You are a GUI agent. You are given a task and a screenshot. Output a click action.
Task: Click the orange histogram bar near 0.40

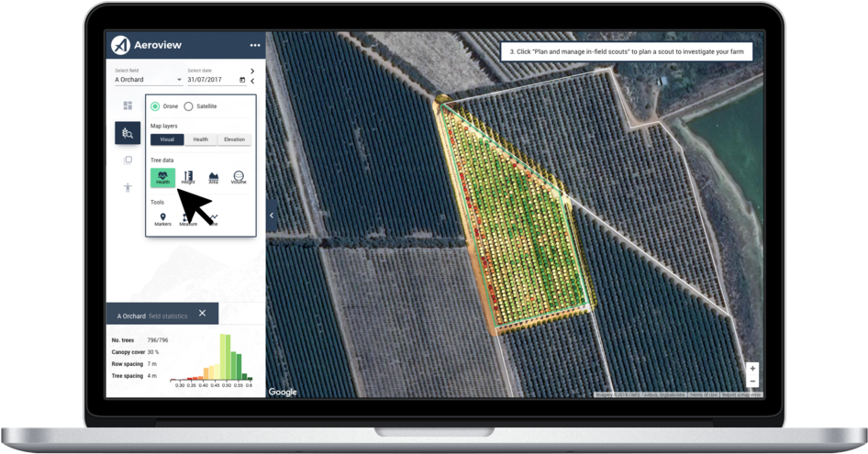click(206, 373)
